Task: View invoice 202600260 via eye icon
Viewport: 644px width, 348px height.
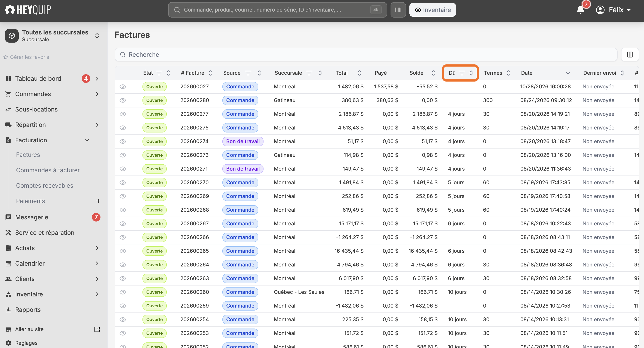Action: (123, 292)
